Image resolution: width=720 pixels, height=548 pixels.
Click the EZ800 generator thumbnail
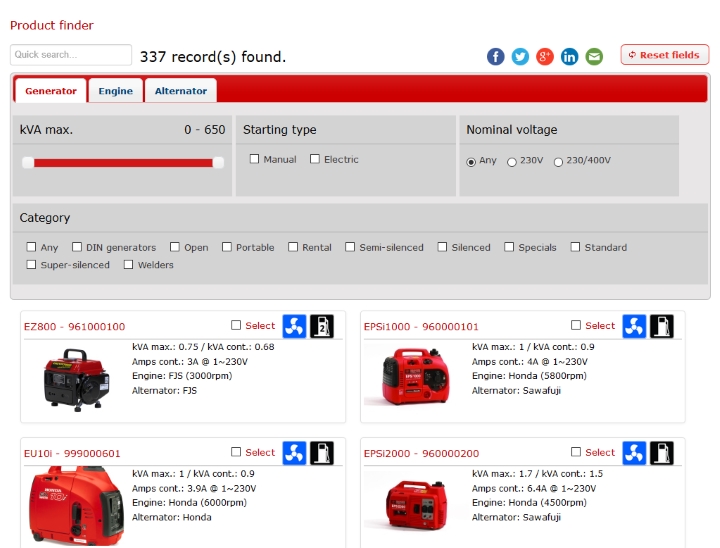click(76, 380)
